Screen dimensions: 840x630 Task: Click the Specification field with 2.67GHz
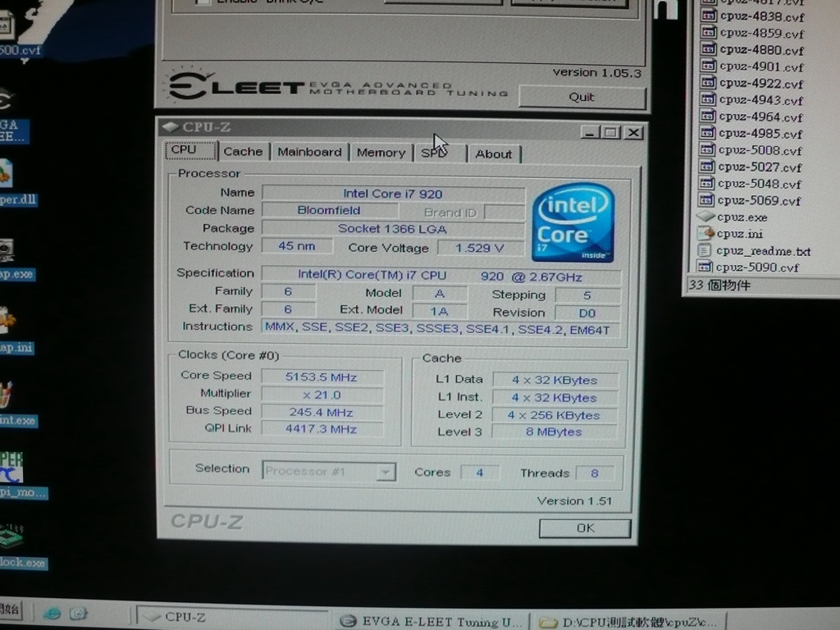pyautogui.click(x=441, y=276)
